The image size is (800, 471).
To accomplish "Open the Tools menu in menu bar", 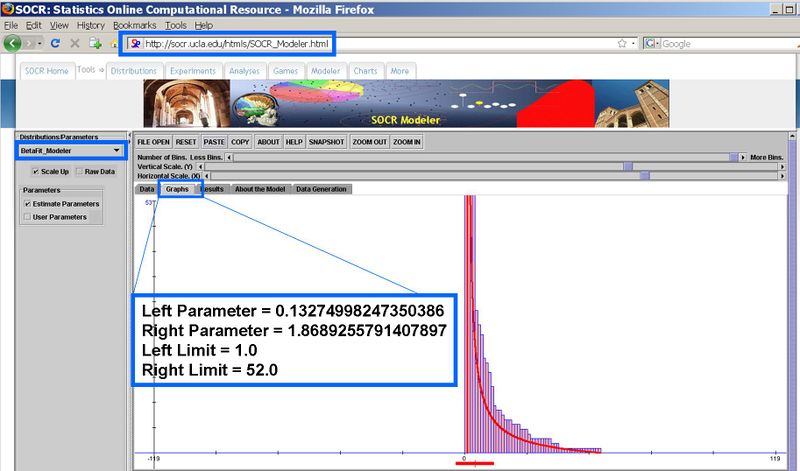I will 176,25.
